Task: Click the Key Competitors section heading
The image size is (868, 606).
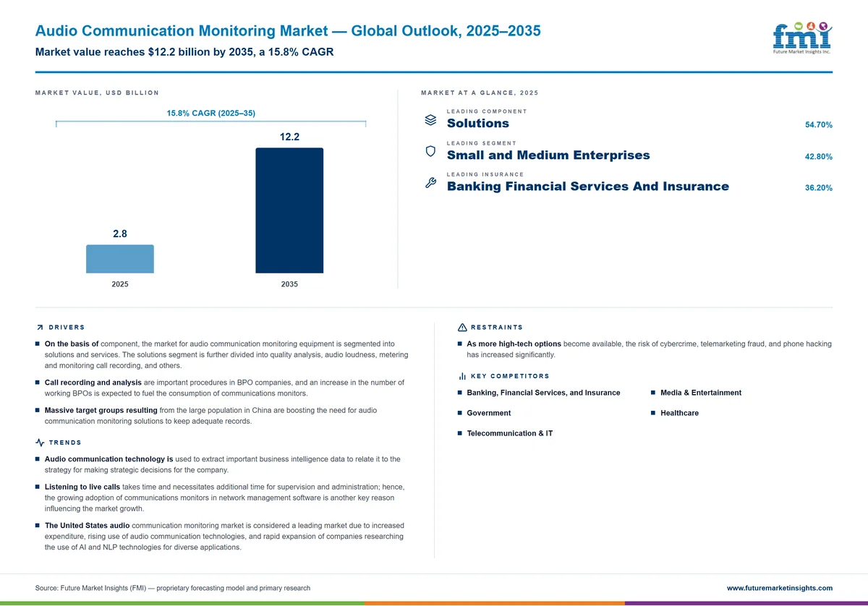Action: tap(510, 376)
